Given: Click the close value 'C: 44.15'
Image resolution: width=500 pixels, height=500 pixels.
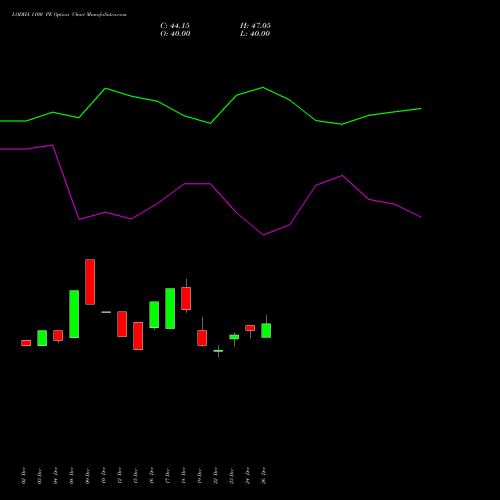Looking at the screenshot, I should pos(175,26).
